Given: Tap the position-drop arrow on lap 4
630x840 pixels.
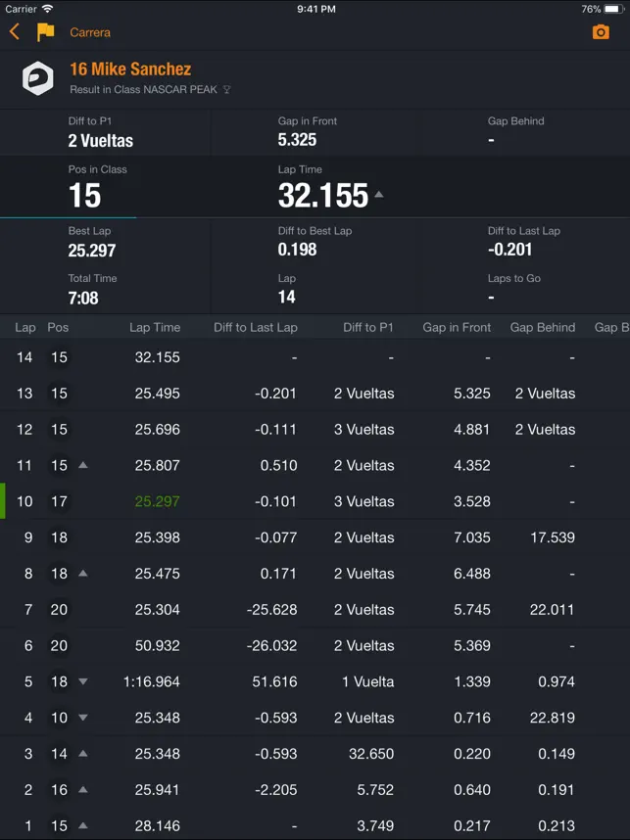Looking at the screenshot, I should point(83,718).
